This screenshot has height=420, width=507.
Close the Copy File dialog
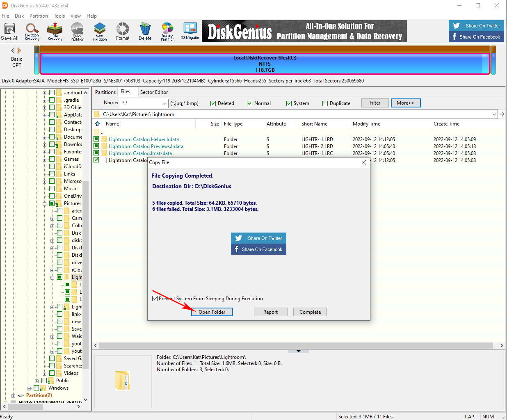pyautogui.click(x=364, y=162)
